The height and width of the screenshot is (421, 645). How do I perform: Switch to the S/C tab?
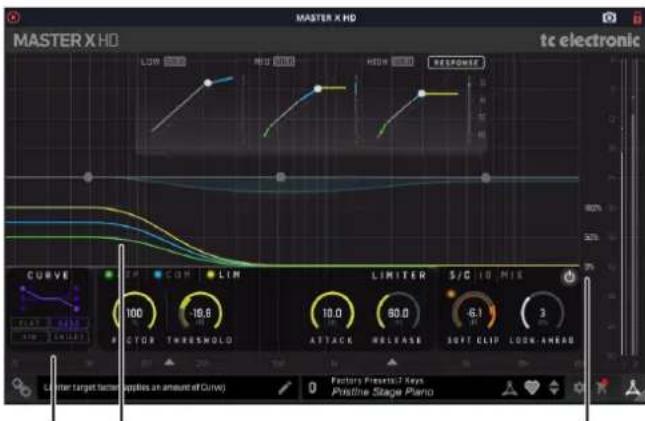[460, 275]
